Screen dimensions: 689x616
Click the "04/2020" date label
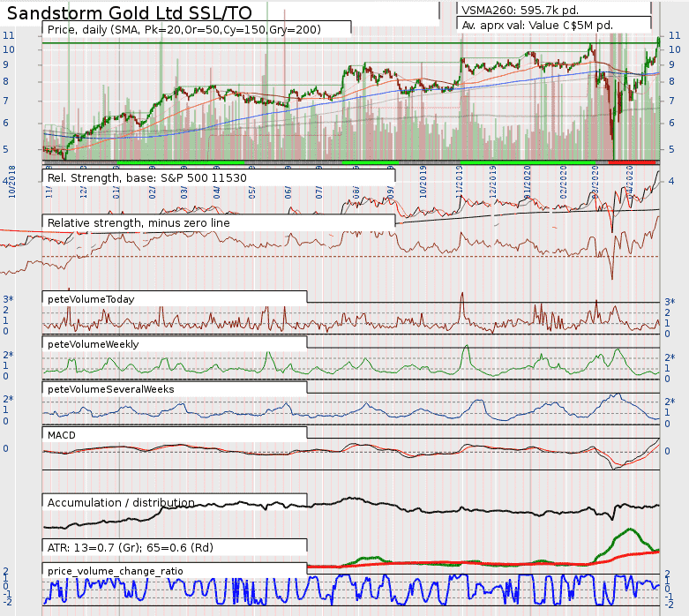coord(629,182)
